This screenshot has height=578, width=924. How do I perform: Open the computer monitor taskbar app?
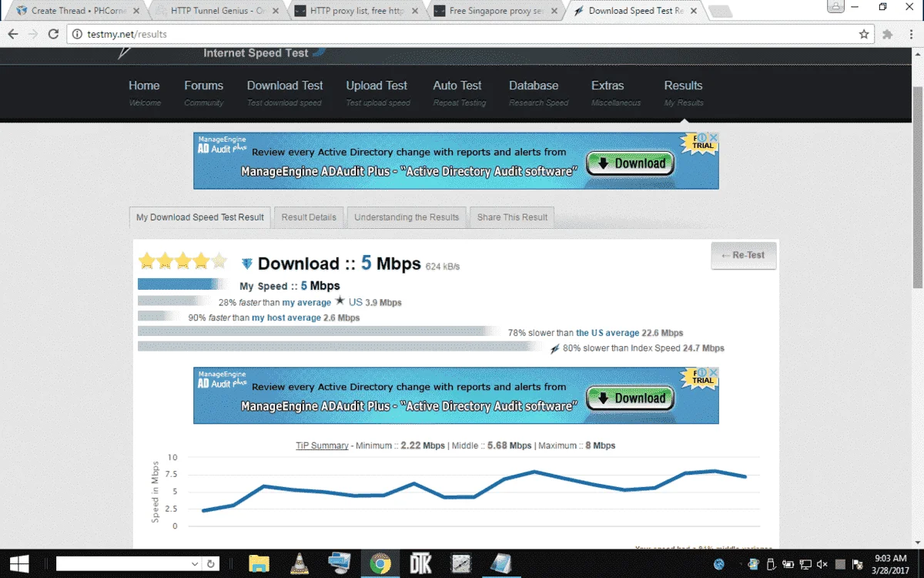(340, 564)
